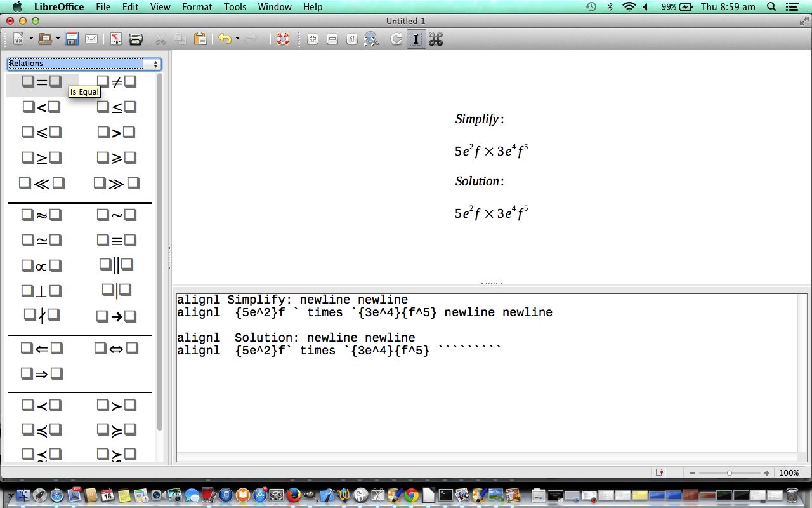
Task: Open Google Chrome from the Dock
Action: (411, 495)
